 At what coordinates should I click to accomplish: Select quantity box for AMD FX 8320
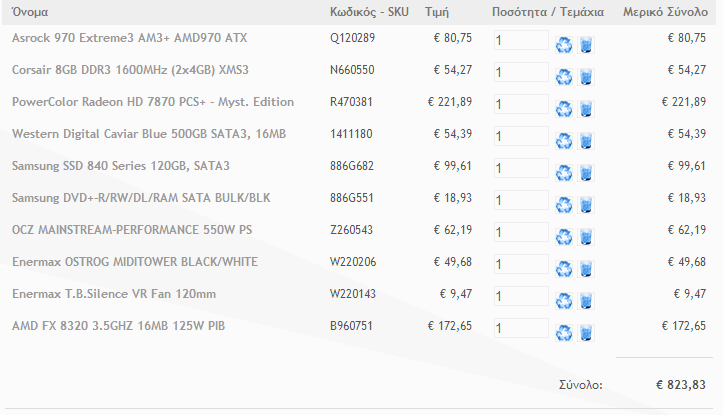[x=521, y=328]
